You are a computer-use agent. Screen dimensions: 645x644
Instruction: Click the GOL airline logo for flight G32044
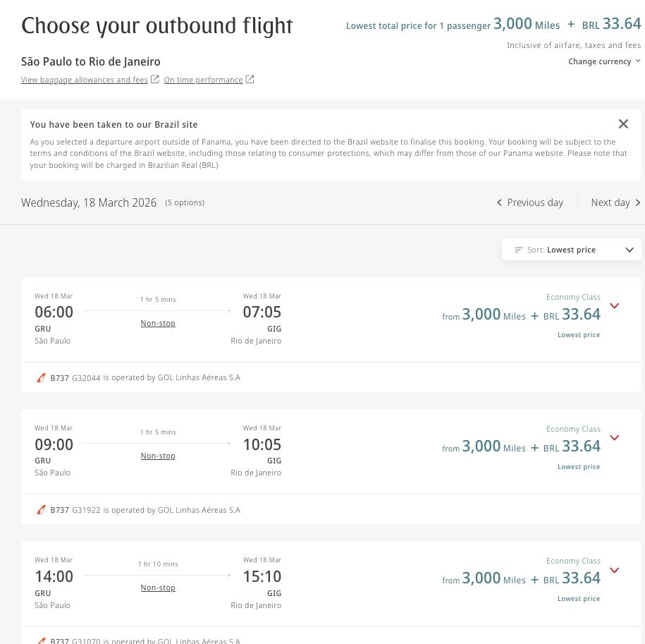tap(41, 378)
